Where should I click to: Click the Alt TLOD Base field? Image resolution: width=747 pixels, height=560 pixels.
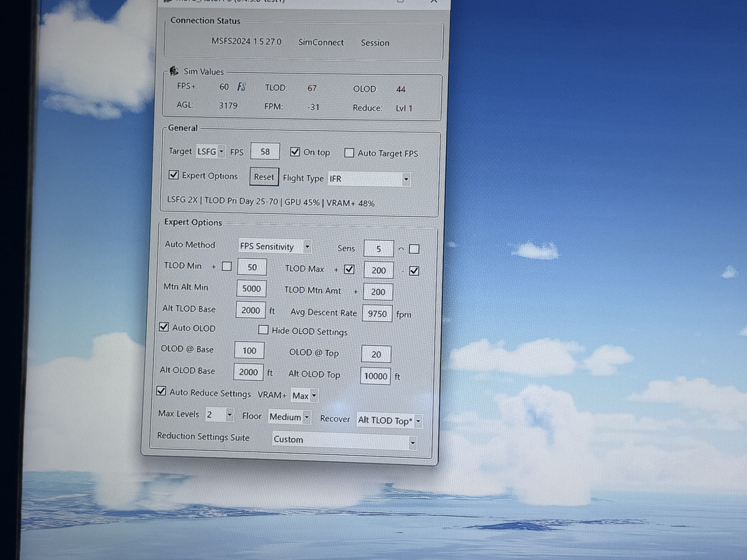251,311
